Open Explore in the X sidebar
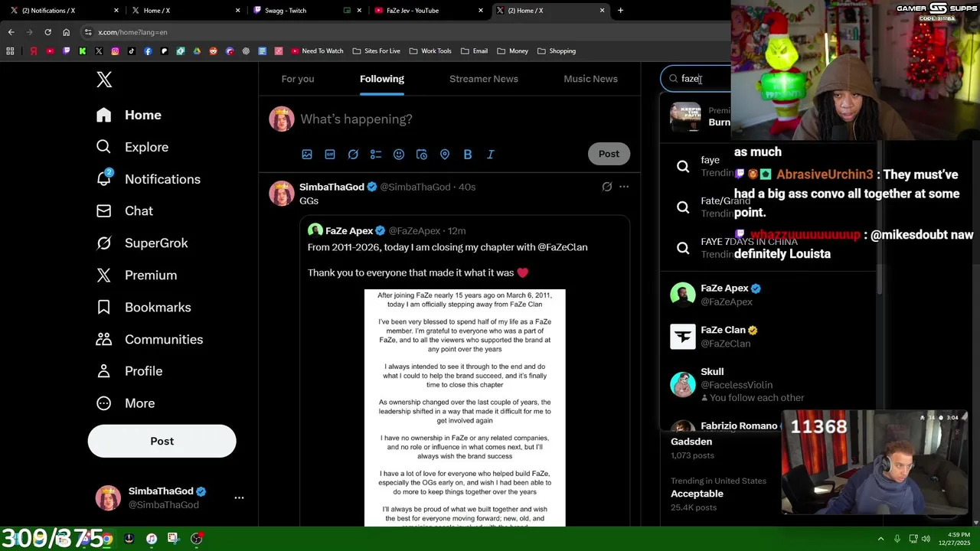The width and height of the screenshot is (980, 551). tap(132, 147)
